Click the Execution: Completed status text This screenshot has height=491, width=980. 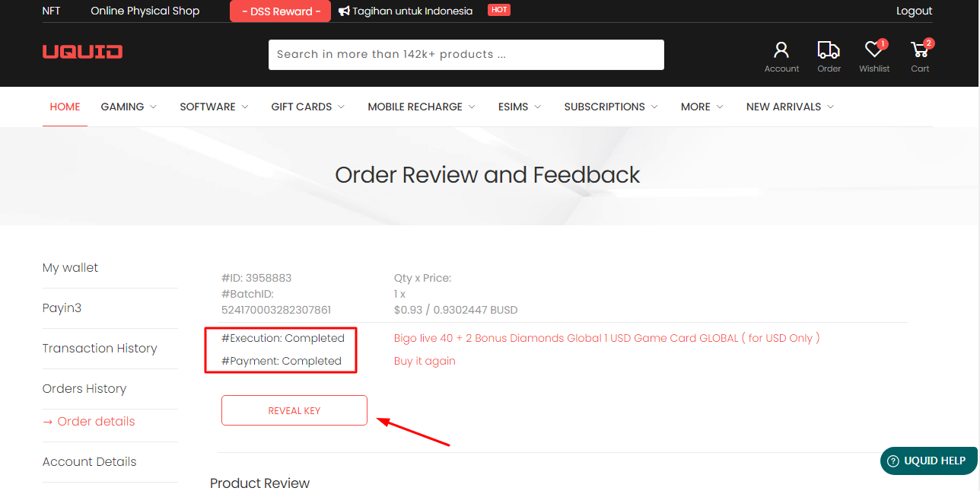point(283,338)
